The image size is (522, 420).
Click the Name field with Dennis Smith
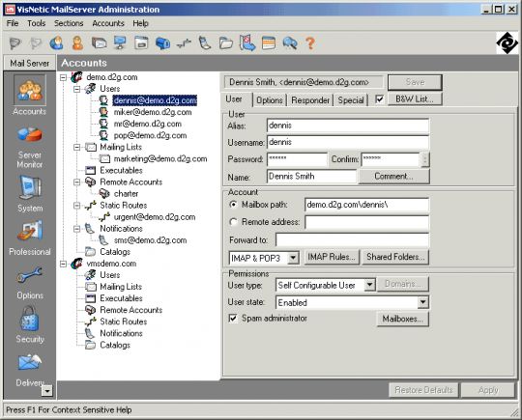[311, 177]
